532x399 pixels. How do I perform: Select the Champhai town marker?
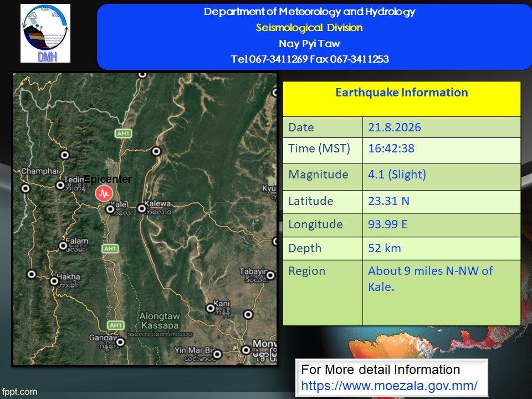(25, 188)
